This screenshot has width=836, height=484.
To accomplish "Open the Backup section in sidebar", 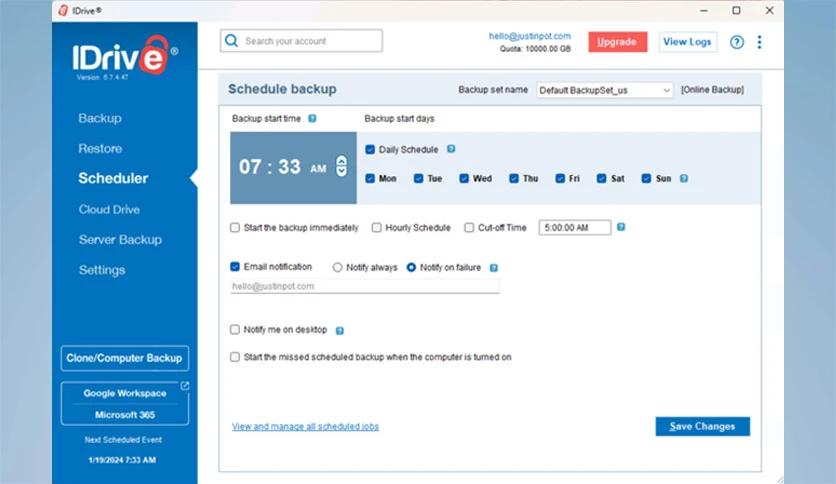I will click(100, 118).
